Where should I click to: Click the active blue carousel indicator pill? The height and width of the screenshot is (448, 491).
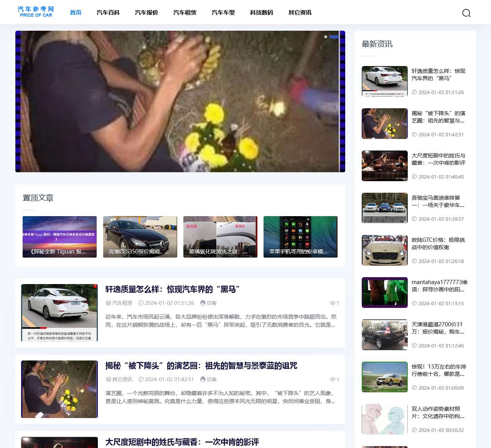coord(334,37)
